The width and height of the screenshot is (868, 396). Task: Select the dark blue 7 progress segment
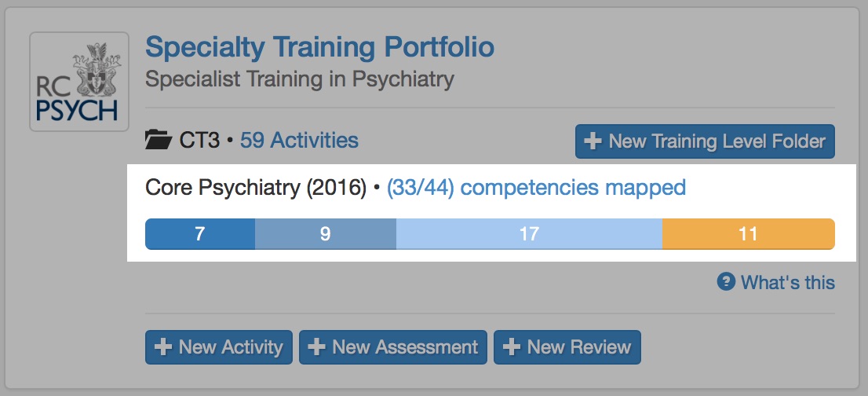tap(200, 234)
